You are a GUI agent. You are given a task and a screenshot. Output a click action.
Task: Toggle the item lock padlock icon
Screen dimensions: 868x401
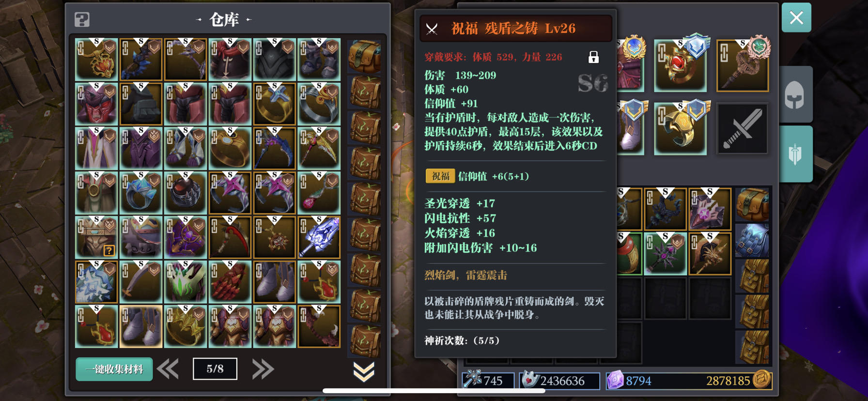593,57
